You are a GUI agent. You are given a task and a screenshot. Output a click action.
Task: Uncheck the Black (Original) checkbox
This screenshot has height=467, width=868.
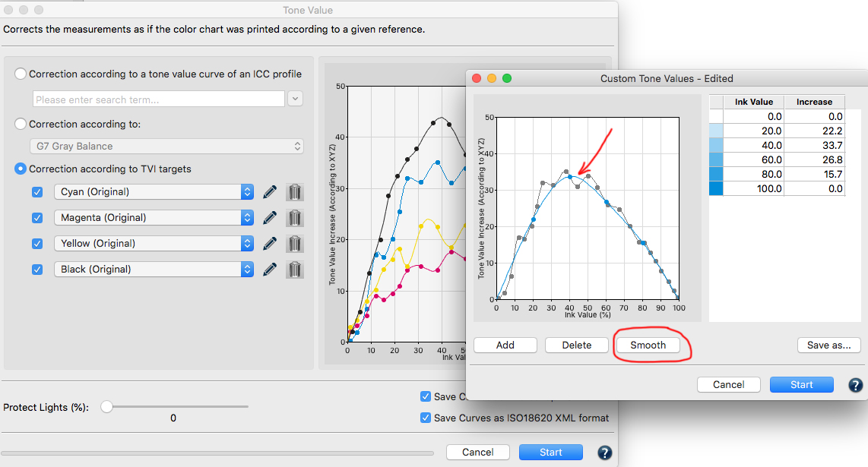(x=37, y=270)
